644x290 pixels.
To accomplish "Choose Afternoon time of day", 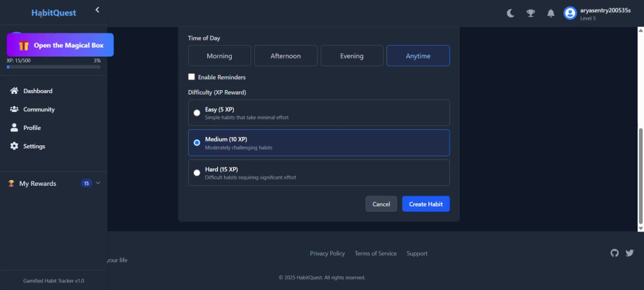I will pyautogui.click(x=285, y=56).
